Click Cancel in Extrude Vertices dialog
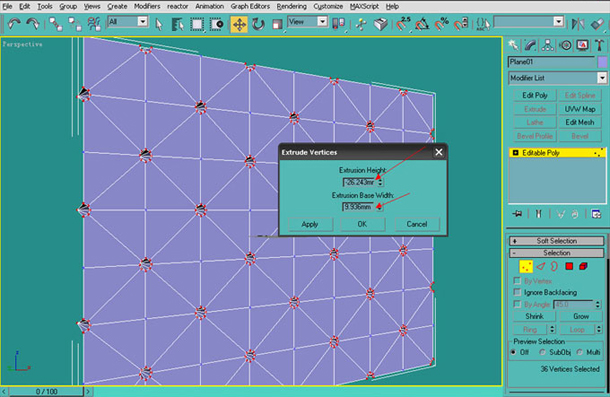This screenshot has width=610, height=397. (417, 224)
